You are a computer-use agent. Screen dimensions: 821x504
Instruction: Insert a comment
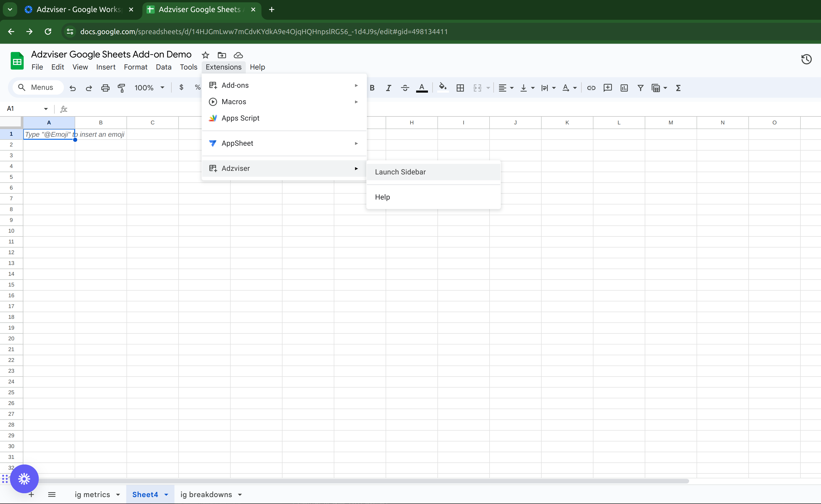pos(607,88)
